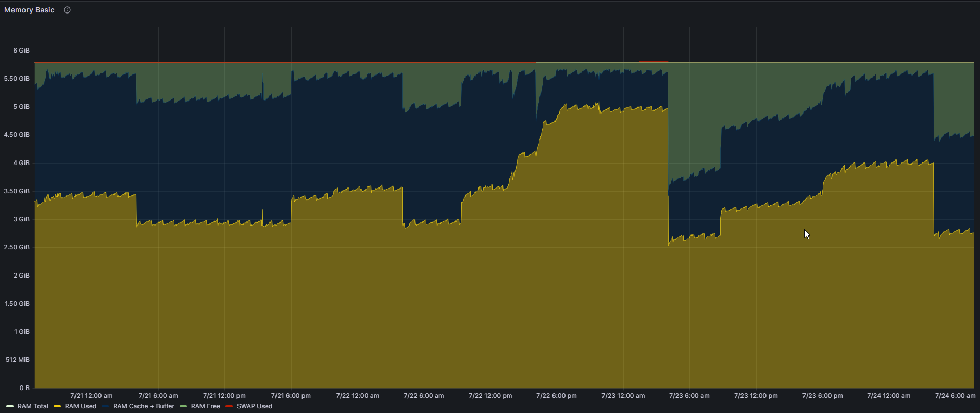
Task: Pick the green RAM Free color swatch
Action: [183, 406]
